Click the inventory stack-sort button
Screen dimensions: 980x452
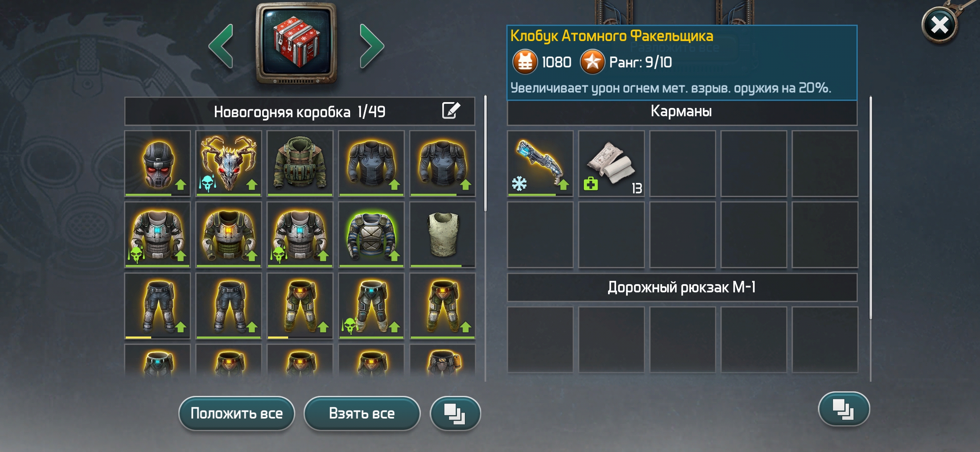pos(844,409)
